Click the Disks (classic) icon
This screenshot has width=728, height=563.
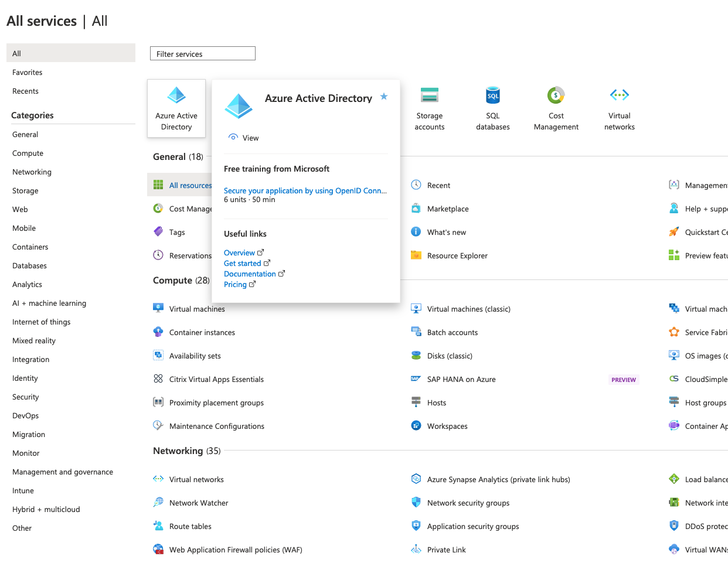pyautogui.click(x=416, y=355)
